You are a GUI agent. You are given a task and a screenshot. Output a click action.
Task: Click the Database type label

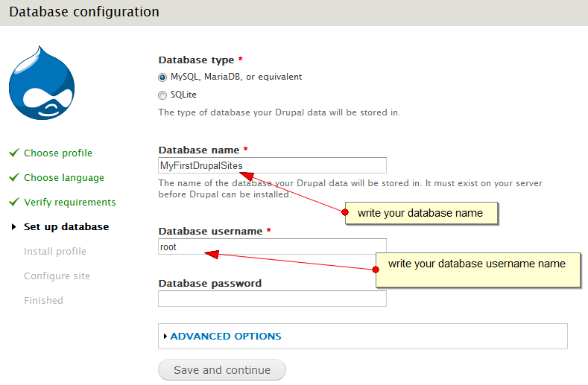tap(196, 60)
